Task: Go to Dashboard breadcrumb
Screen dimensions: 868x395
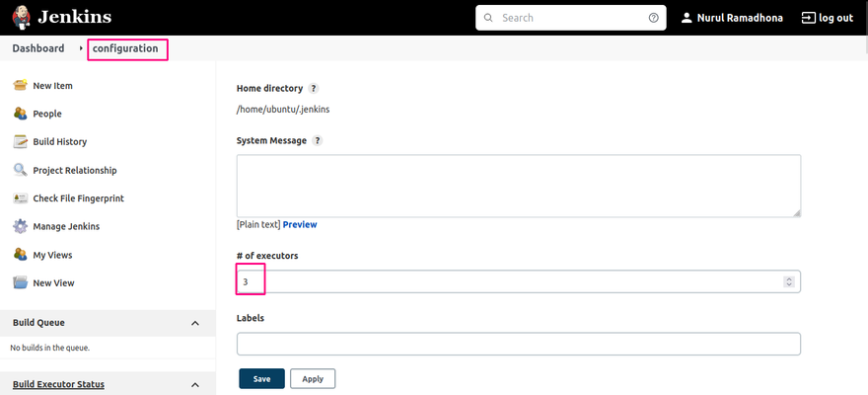Action: tap(38, 48)
